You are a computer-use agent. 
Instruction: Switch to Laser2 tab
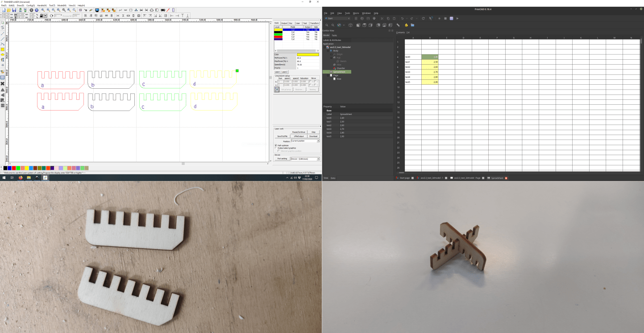pyautogui.click(x=285, y=72)
